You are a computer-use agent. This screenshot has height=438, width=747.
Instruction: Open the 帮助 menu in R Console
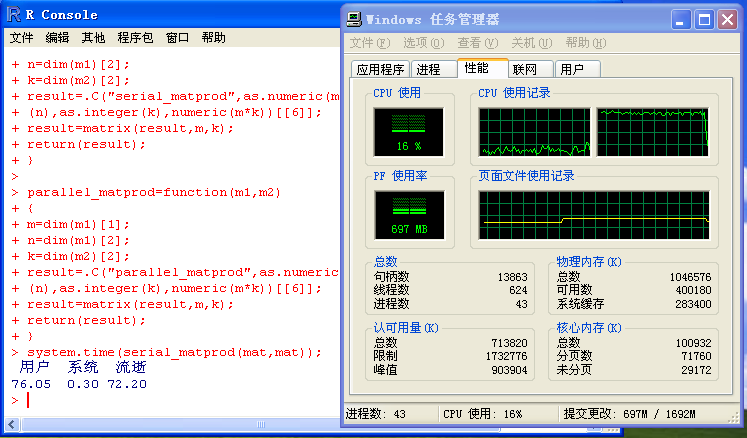[x=213, y=38]
